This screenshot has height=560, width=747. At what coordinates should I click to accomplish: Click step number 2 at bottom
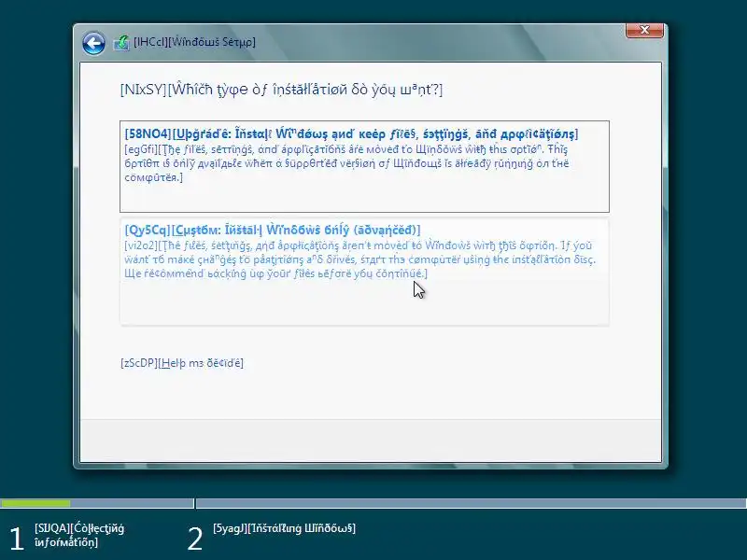195,539
